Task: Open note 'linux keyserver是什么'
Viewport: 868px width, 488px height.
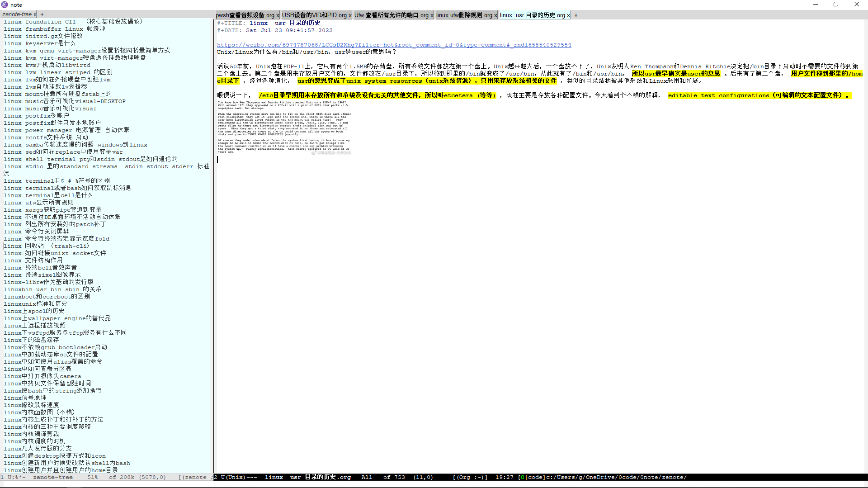Action: point(39,43)
